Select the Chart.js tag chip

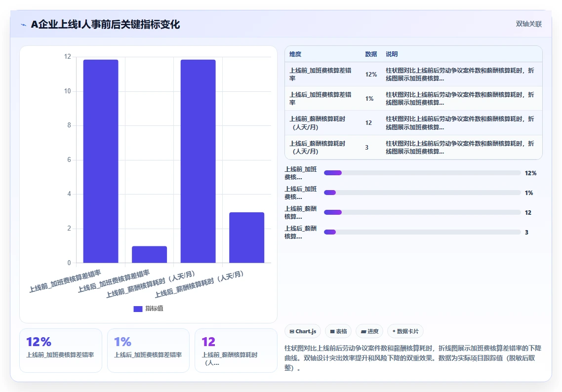[x=303, y=331]
